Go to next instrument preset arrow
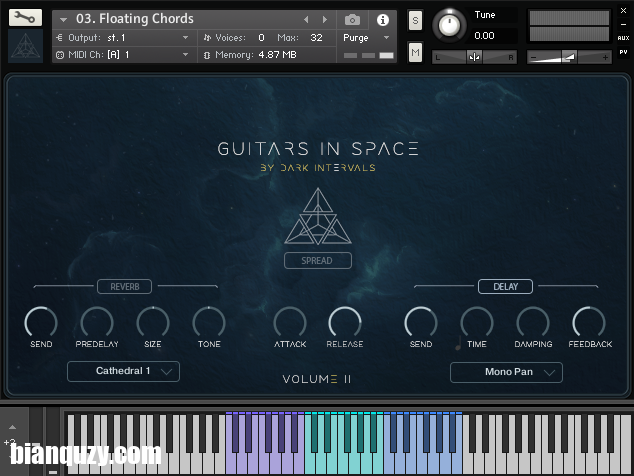 pyautogui.click(x=324, y=19)
